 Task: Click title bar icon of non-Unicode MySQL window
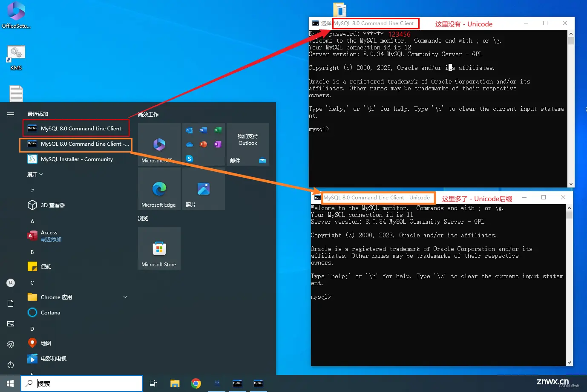(x=316, y=23)
